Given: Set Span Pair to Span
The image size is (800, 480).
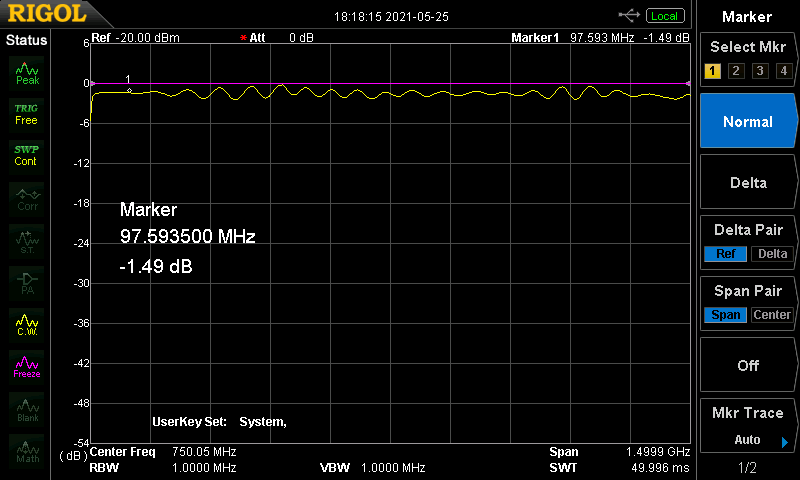Looking at the screenshot, I should (x=726, y=315).
